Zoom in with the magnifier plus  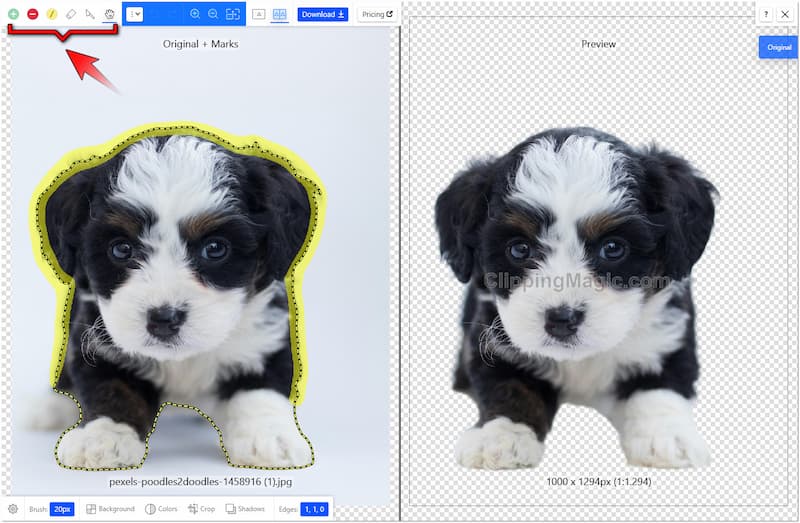click(x=195, y=14)
